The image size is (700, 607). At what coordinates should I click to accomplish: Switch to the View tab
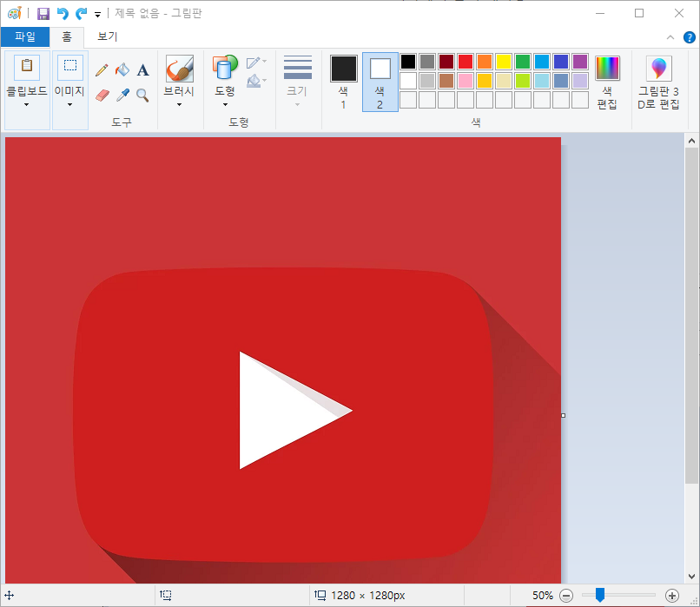pos(107,36)
